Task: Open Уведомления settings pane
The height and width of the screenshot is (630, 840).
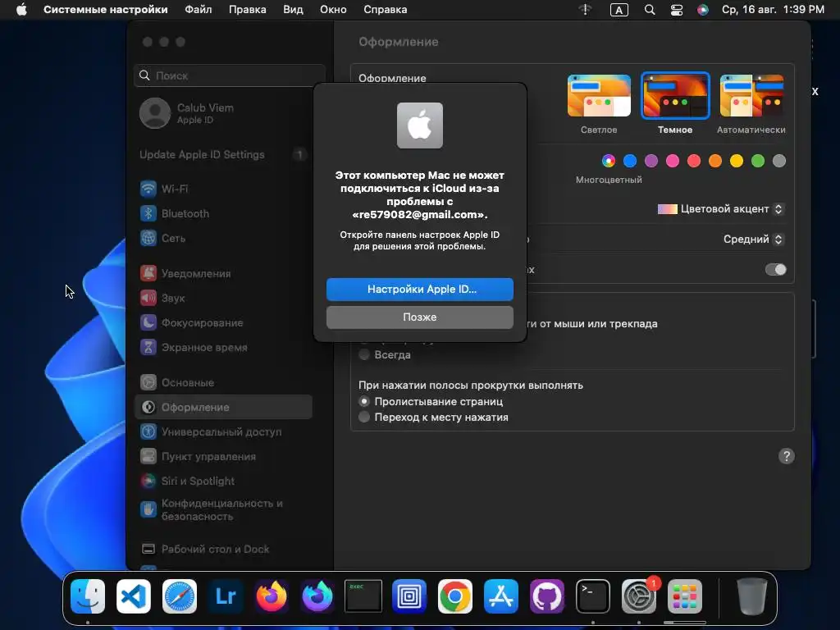Action: coord(223,273)
